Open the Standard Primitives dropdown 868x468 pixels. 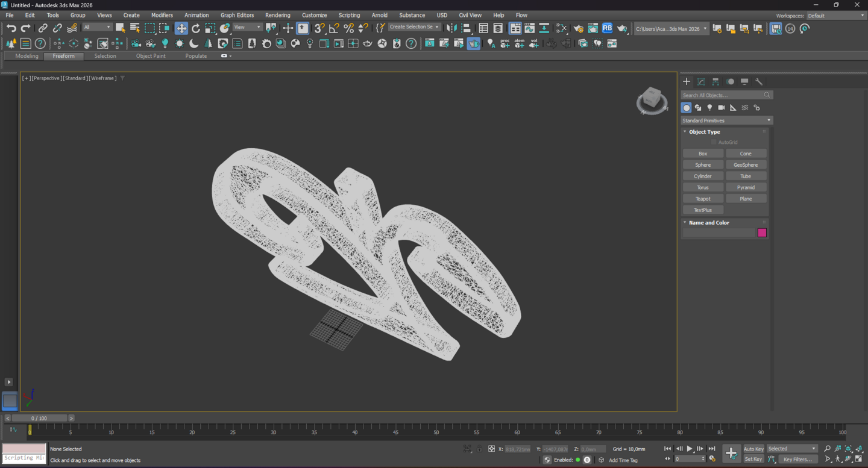[726, 120]
